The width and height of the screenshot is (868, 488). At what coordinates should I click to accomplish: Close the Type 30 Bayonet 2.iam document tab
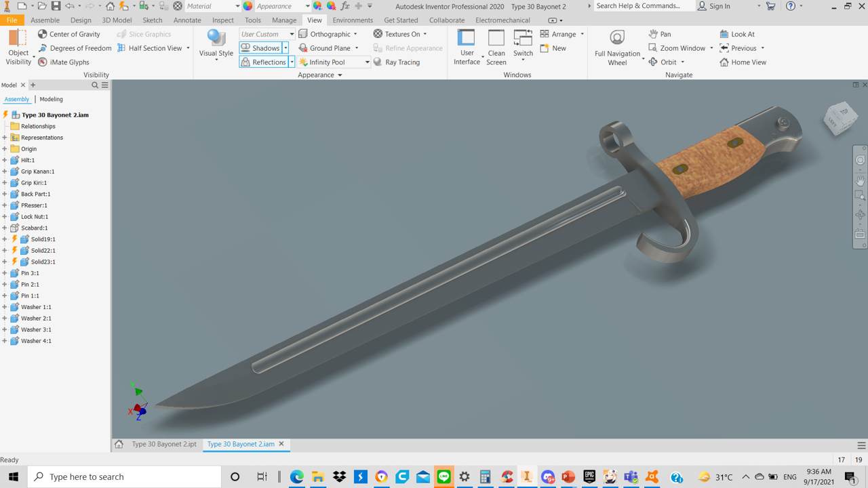(281, 445)
